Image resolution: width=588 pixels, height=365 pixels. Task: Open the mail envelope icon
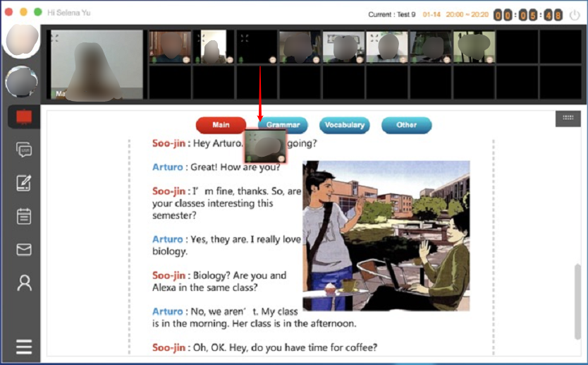24,249
